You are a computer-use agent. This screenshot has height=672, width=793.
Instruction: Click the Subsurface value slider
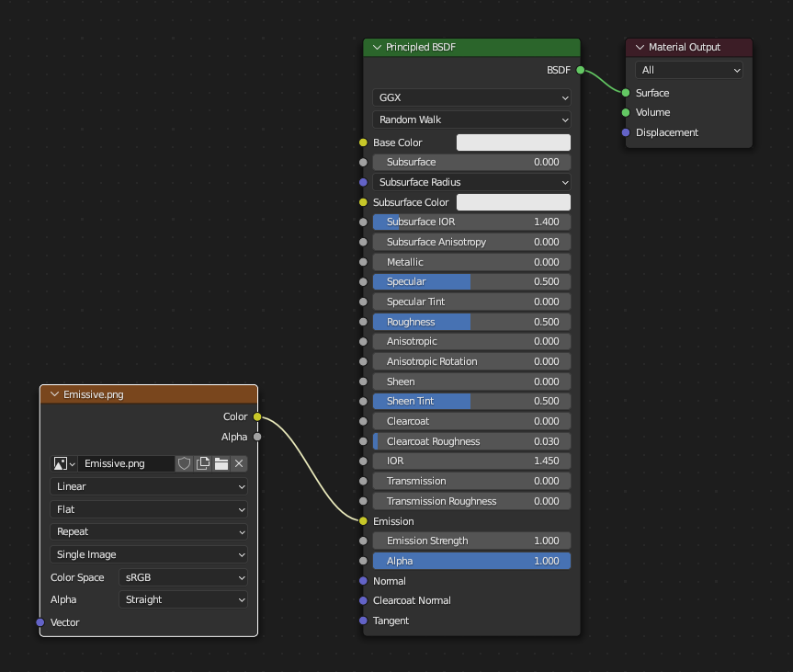click(x=471, y=163)
